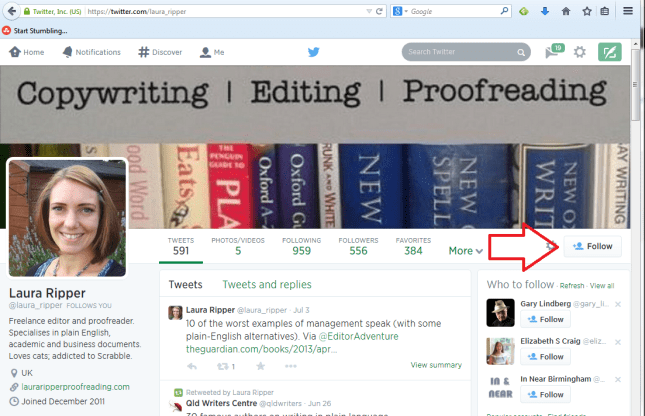Open the Notifications tab

click(x=92, y=52)
